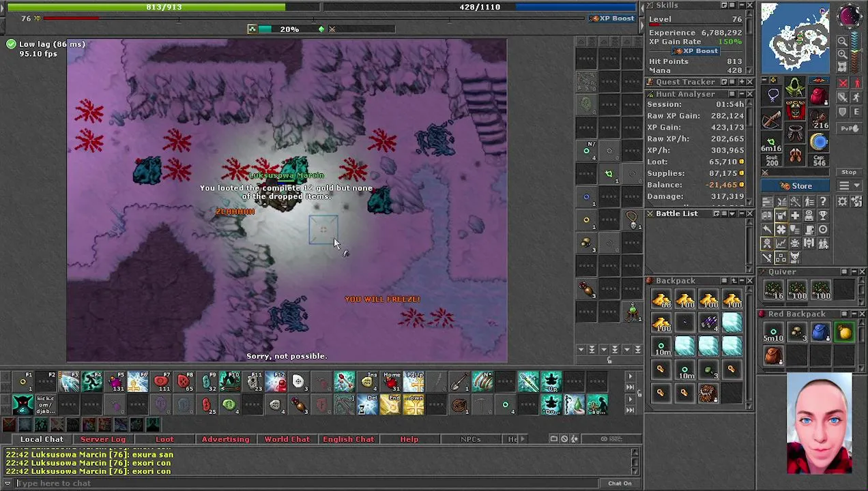Open the Server Log tab

click(x=103, y=439)
